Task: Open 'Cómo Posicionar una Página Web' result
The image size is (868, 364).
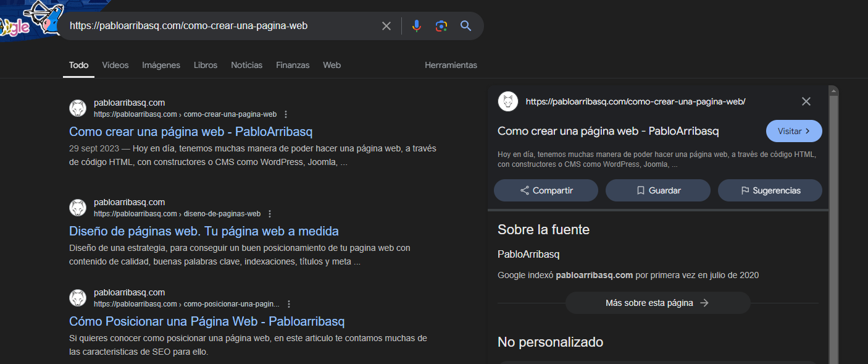Action: coord(207,321)
